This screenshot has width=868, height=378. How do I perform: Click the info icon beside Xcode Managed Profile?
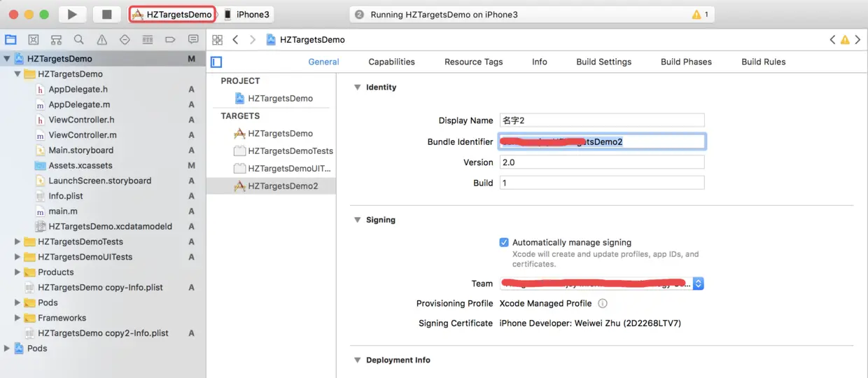pos(602,304)
